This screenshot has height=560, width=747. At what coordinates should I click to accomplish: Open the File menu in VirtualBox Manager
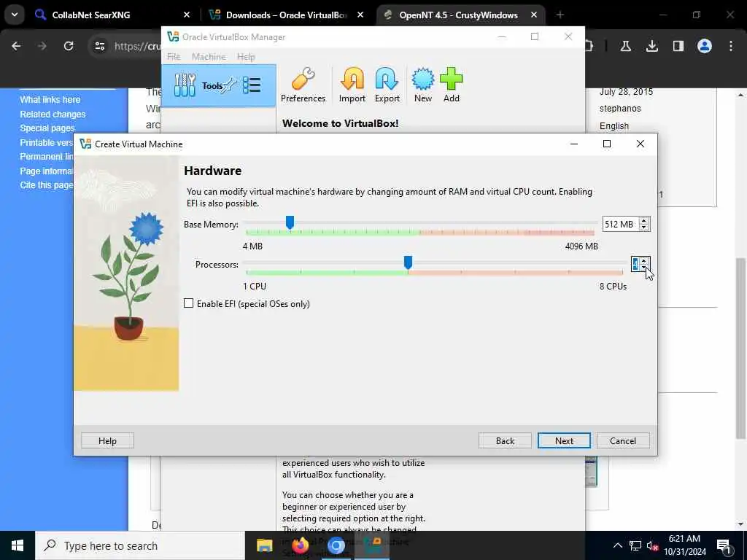click(x=174, y=57)
